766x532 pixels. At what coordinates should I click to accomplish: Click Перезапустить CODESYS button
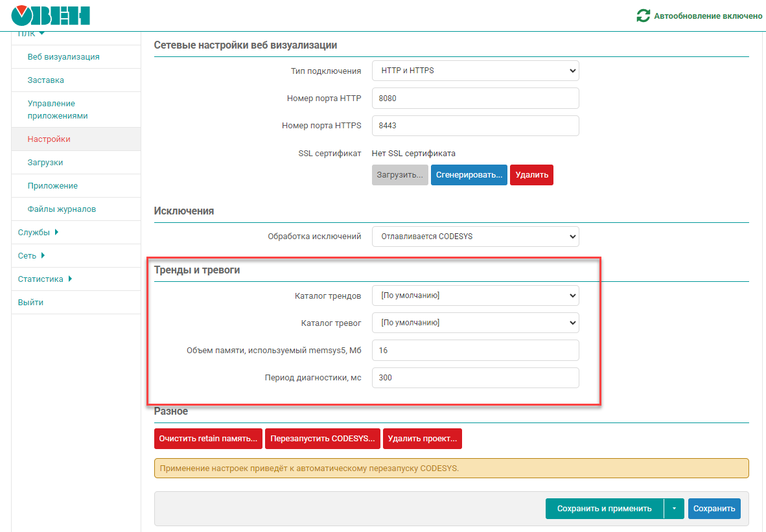pyautogui.click(x=322, y=439)
